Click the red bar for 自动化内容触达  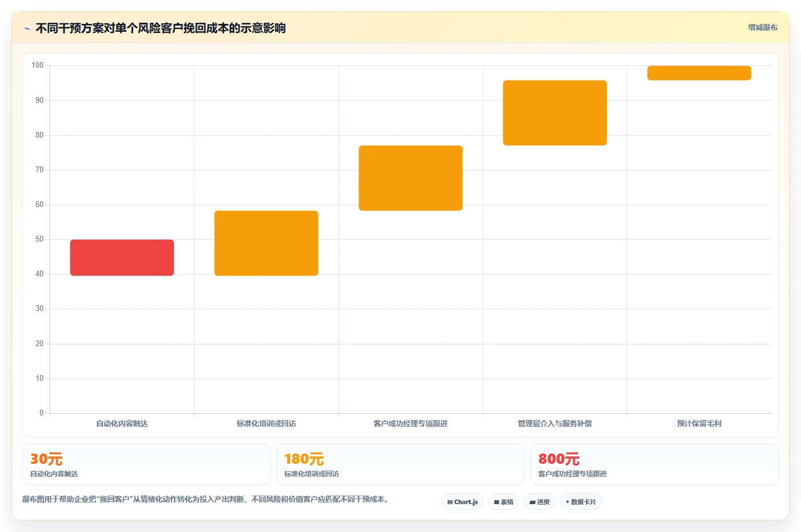tap(122, 257)
